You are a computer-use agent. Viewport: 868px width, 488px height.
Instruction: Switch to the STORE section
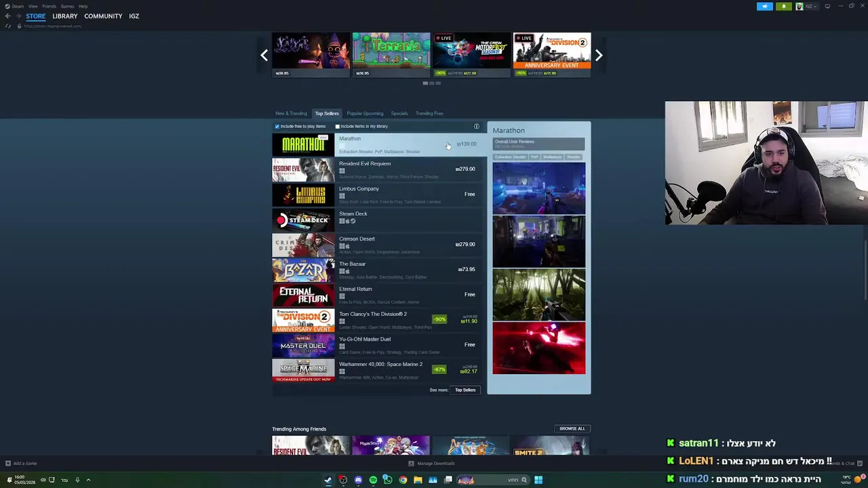pyautogui.click(x=36, y=16)
